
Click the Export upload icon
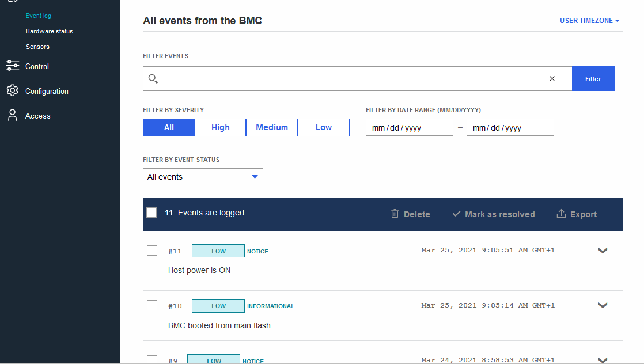click(x=561, y=214)
